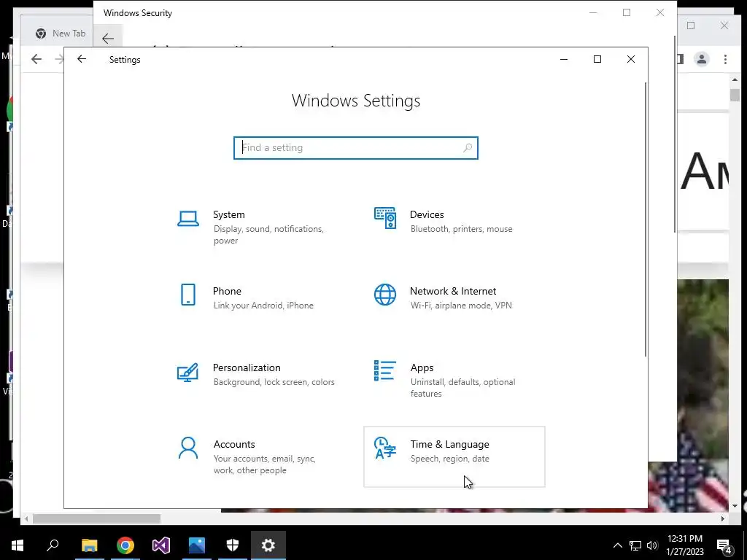
Task: Show hidden tray icons chevron
Action: 617,545
